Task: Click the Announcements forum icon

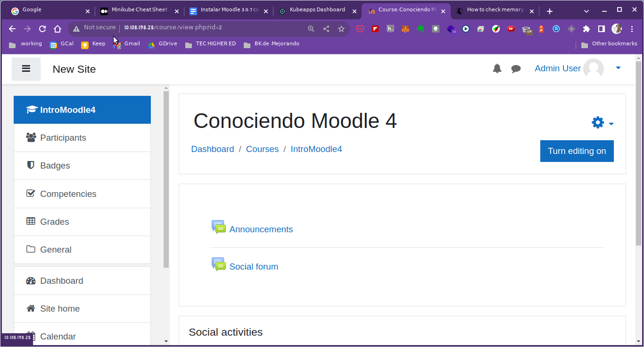Action: pos(219,227)
